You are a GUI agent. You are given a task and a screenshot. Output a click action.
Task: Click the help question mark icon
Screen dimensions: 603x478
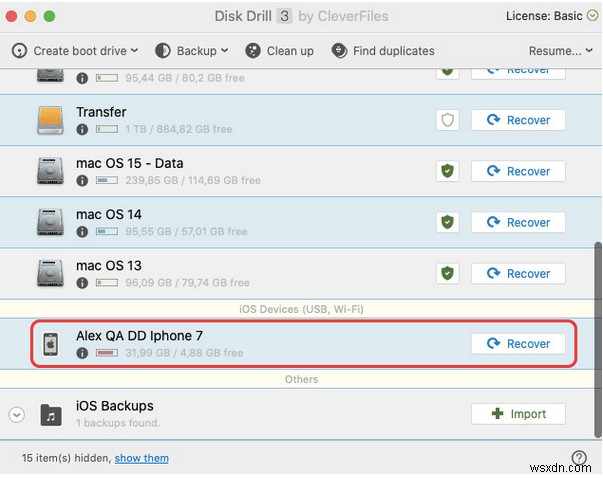[x=578, y=458]
